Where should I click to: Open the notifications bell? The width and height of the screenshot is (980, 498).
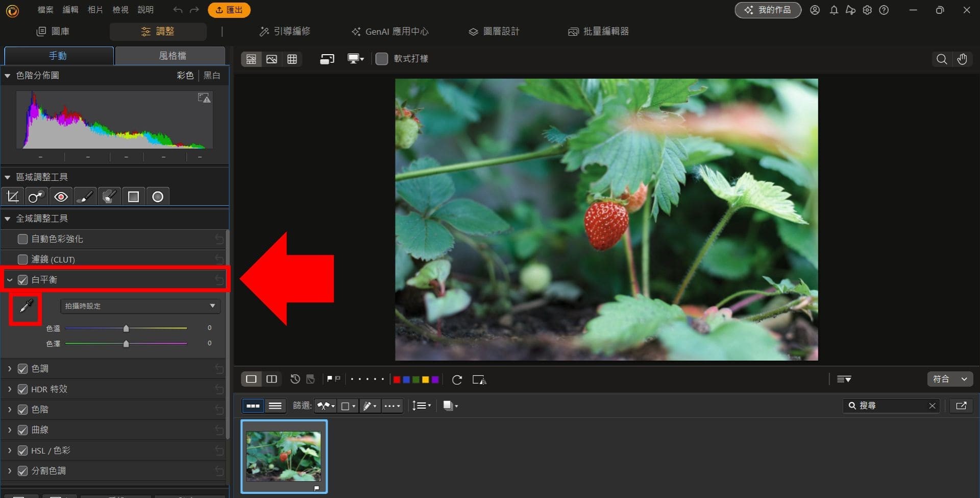pyautogui.click(x=834, y=10)
